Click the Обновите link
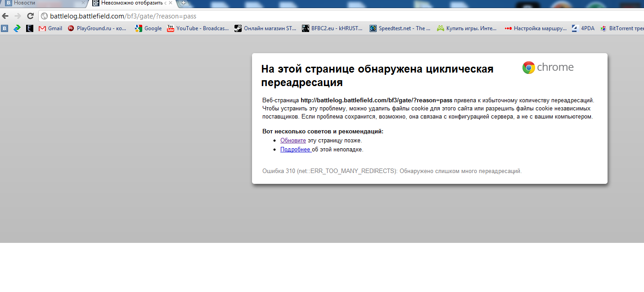 (x=293, y=141)
